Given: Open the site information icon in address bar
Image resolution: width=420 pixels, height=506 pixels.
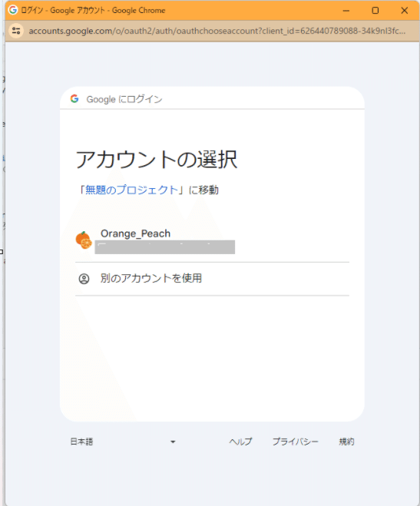Looking at the screenshot, I should pyautogui.click(x=16, y=31).
